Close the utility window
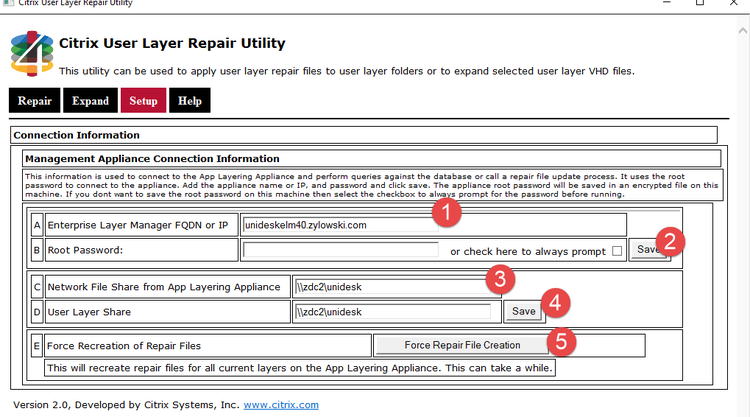The image size is (750, 417). (x=734, y=2)
